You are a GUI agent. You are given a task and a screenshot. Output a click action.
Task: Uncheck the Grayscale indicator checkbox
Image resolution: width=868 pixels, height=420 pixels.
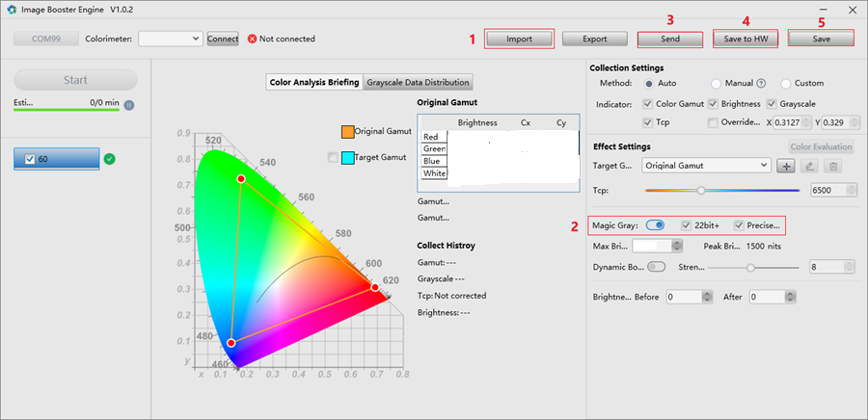coord(772,103)
